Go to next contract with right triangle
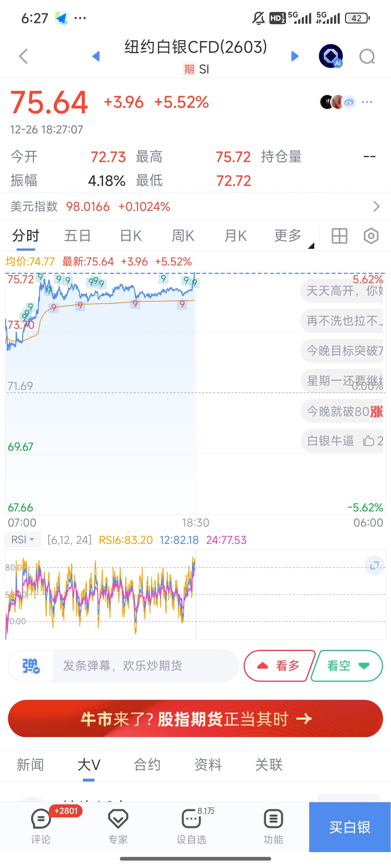The image size is (391, 868). (295, 56)
